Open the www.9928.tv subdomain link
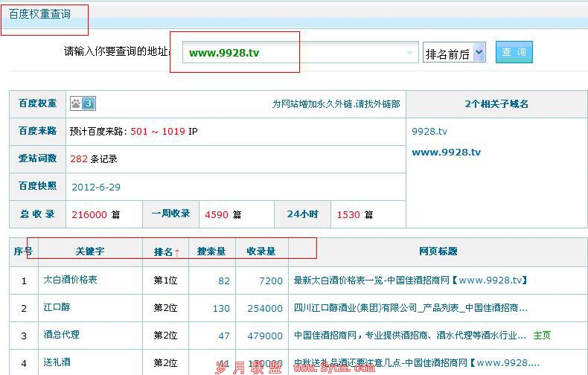Viewport: 588px width, 375px height. [x=447, y=153]
